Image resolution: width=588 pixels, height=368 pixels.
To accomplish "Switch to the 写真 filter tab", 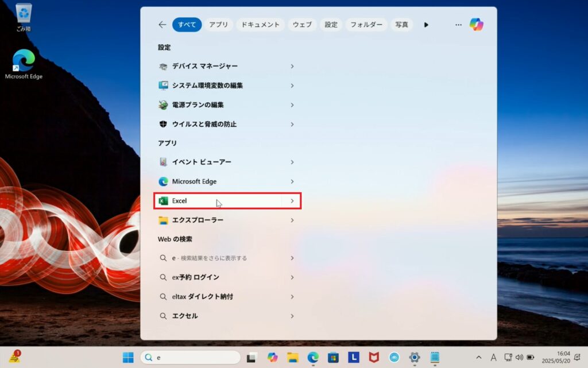I will [x=401, y=25].
